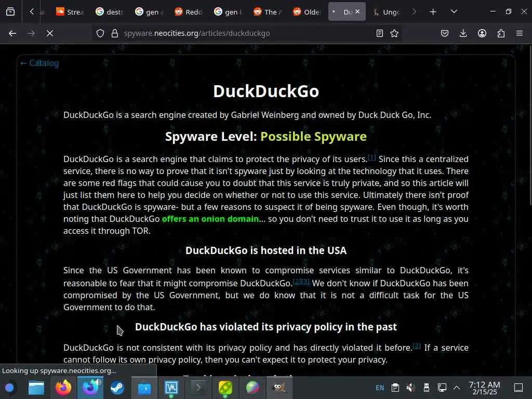532x399 pixels.
Task: Switch to the Reddit 'Olde' tab
Action: [307, 12]
